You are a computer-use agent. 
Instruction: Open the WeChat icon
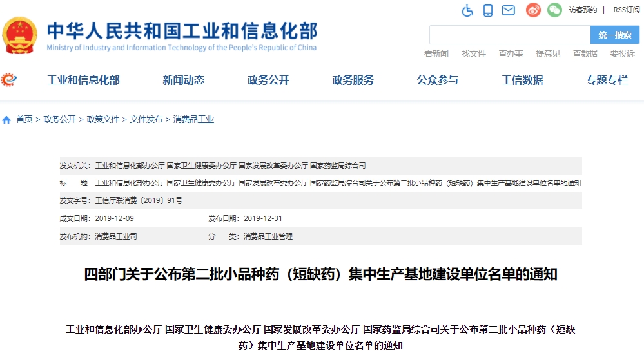coord(554,10)
